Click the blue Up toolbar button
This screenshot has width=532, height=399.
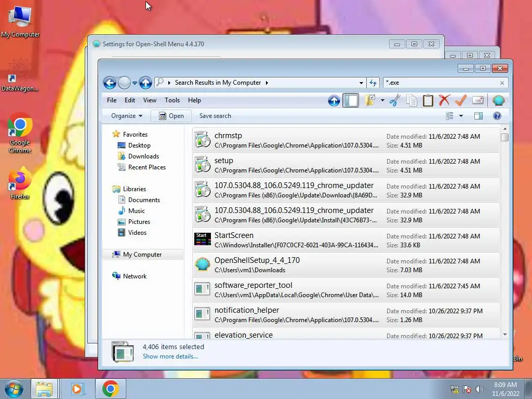pos(334,100)
